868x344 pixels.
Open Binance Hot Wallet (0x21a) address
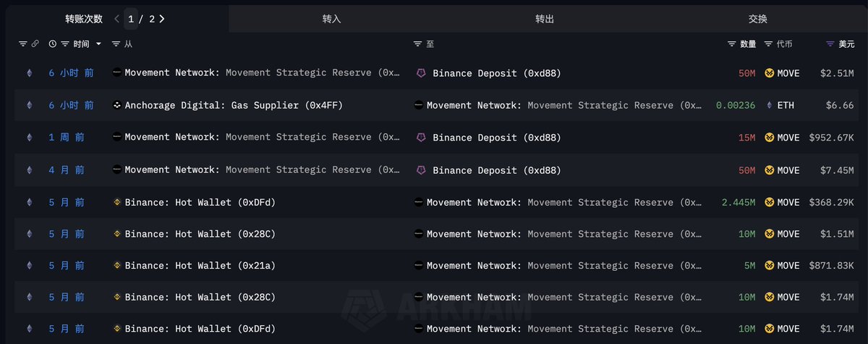[x=200, y=266]
